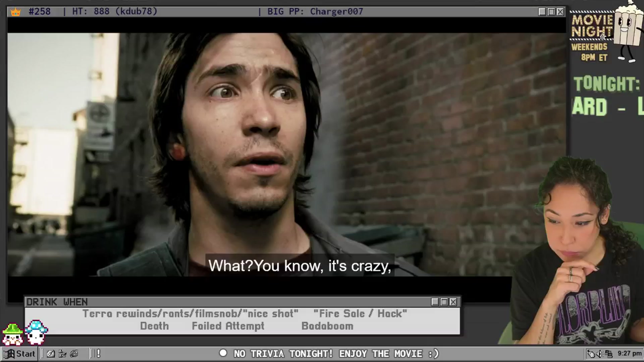Click the Badaboom drink rule
The image size is (644, 362).
(x=327, y=326)
